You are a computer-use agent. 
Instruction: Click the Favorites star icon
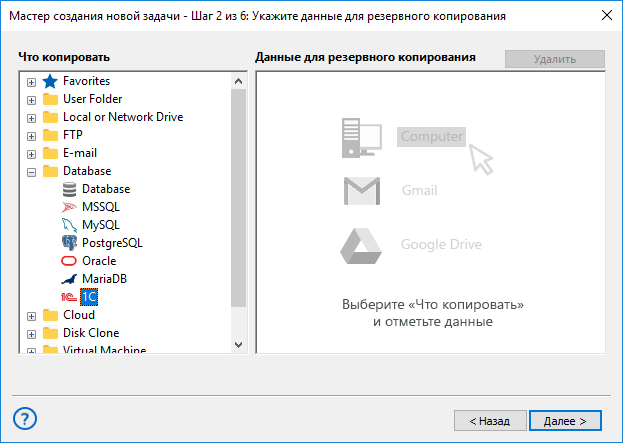50,81
